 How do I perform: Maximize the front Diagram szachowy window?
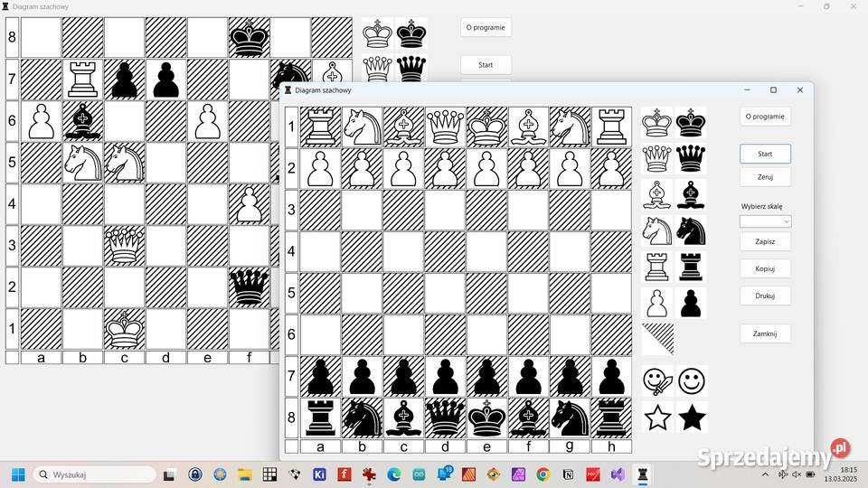(773, 90)
